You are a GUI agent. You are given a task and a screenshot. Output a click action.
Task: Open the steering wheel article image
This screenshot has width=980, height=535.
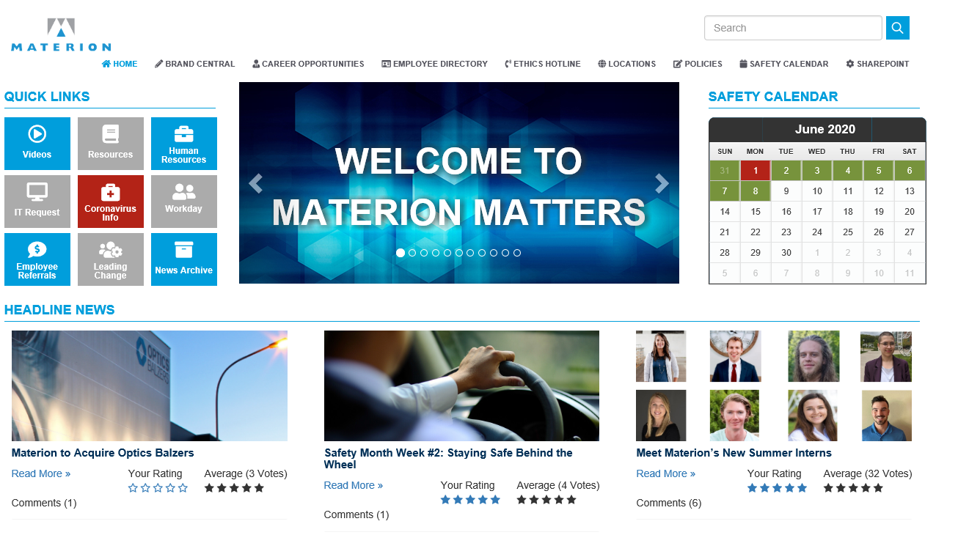(x=461, y=385)
